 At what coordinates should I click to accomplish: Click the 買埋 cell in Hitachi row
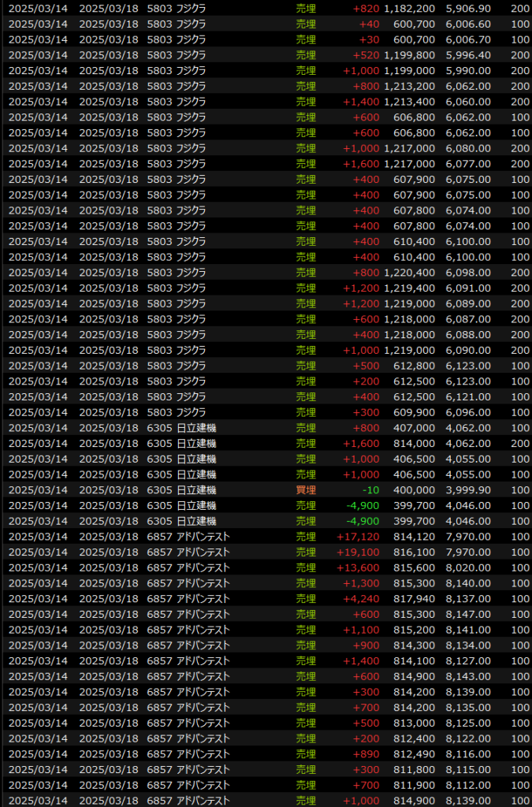coord(305,489)
